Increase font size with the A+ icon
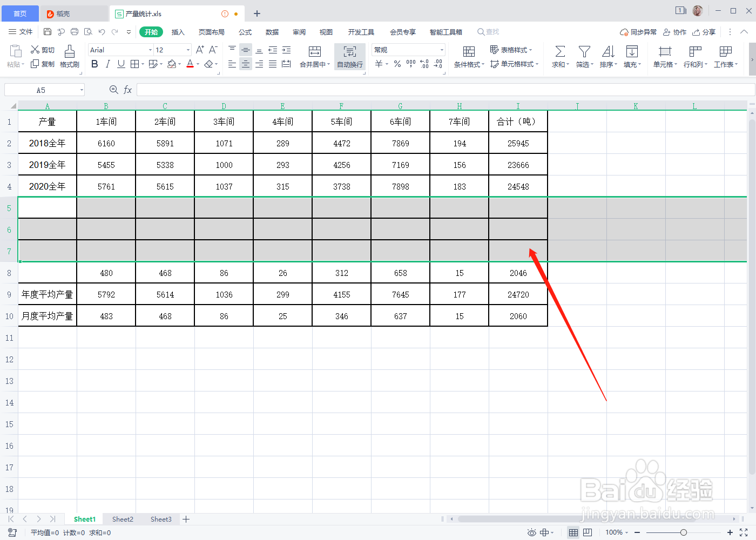 (x=200, y=50)
